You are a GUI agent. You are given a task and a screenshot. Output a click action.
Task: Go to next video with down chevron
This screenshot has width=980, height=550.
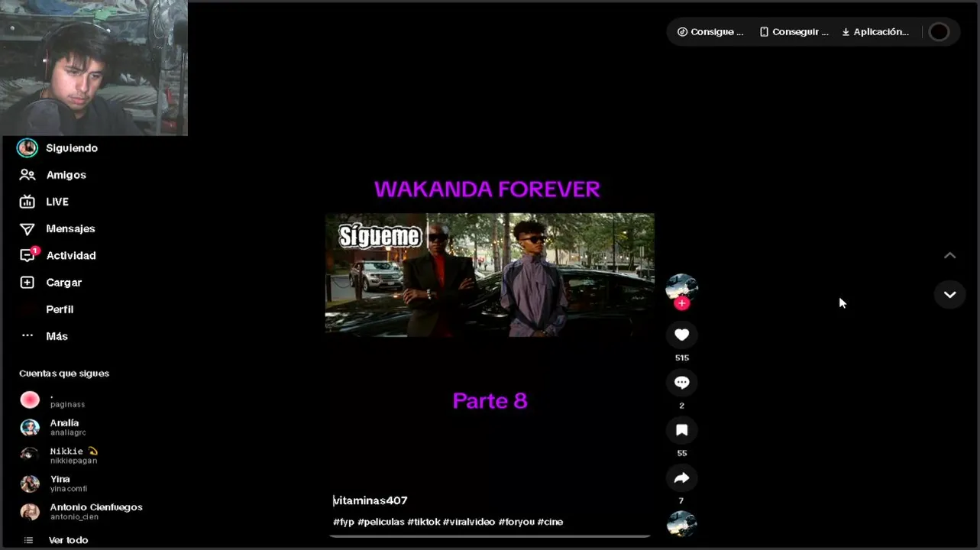pos(949,294)
